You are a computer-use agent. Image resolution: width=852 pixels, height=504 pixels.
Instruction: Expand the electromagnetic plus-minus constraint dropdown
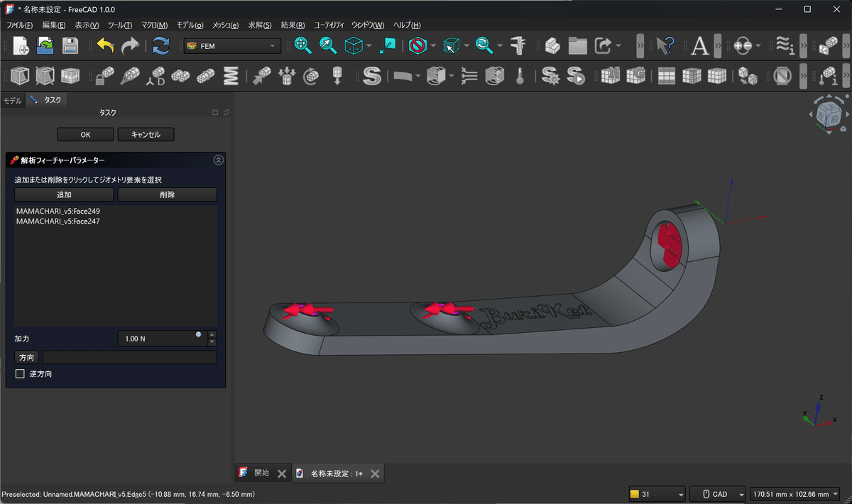[x=758, y=46]
